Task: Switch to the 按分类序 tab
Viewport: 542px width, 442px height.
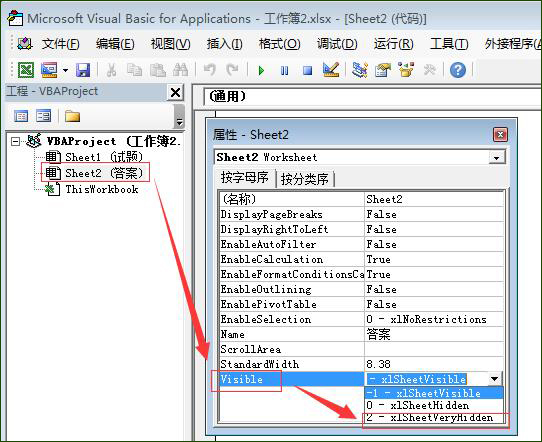Action: click(305, 179)
